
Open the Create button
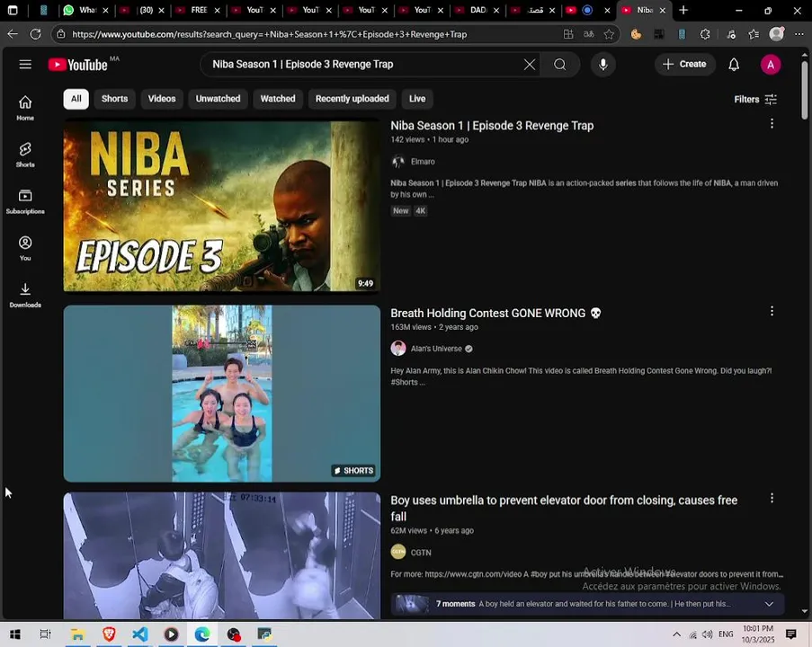684,64
